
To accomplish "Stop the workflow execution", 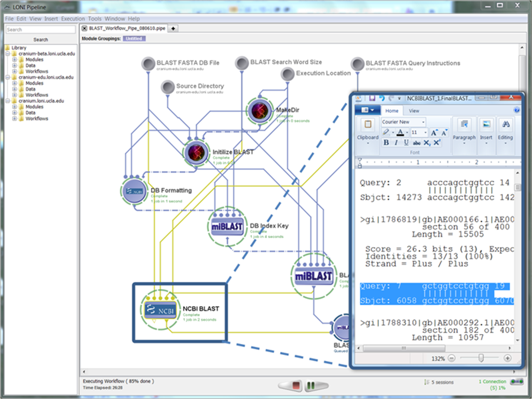I will pyautogui.click(x=296, y=386).
